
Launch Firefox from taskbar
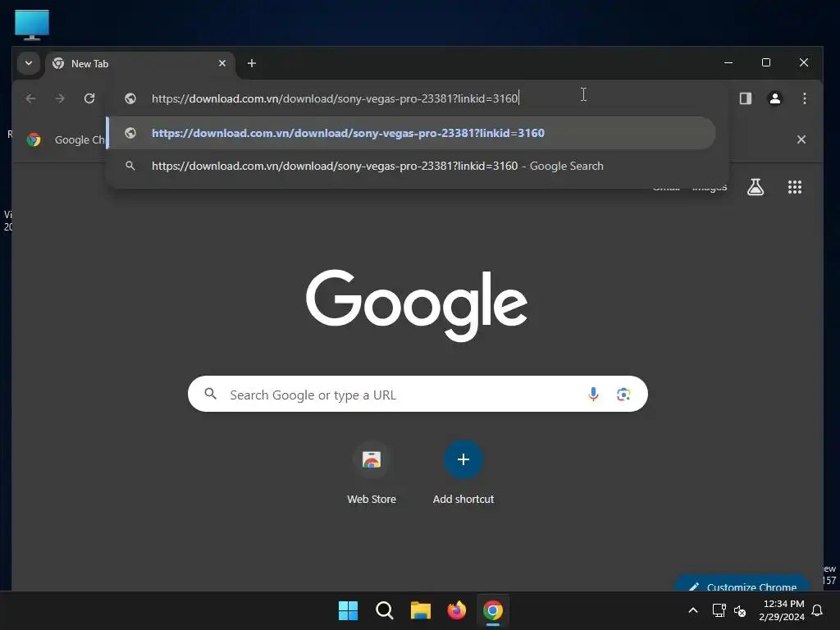(456, 610)
